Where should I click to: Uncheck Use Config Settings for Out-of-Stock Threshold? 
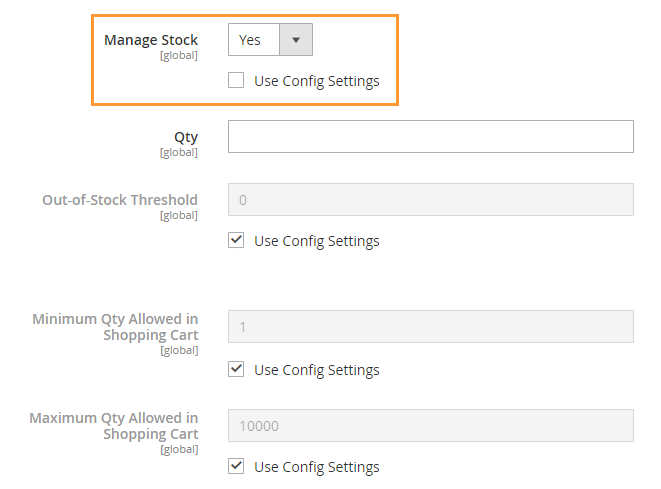point(236,240)
